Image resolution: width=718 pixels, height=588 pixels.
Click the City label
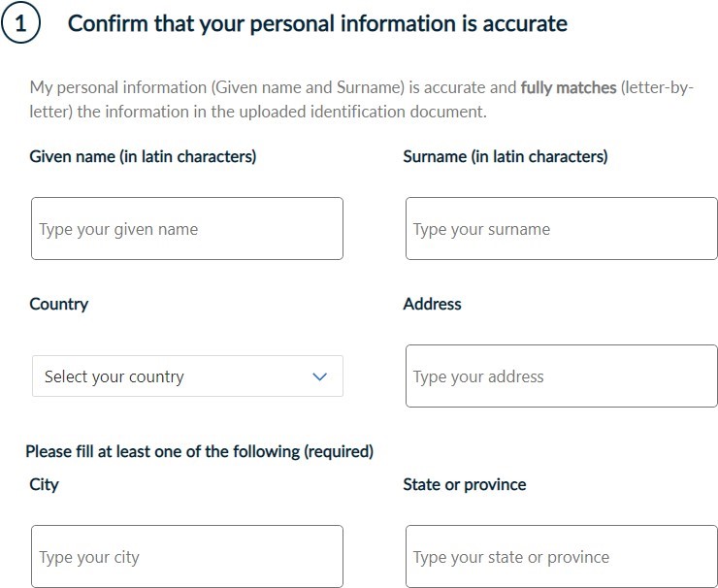pyautogui.click(x=44, y=484)
